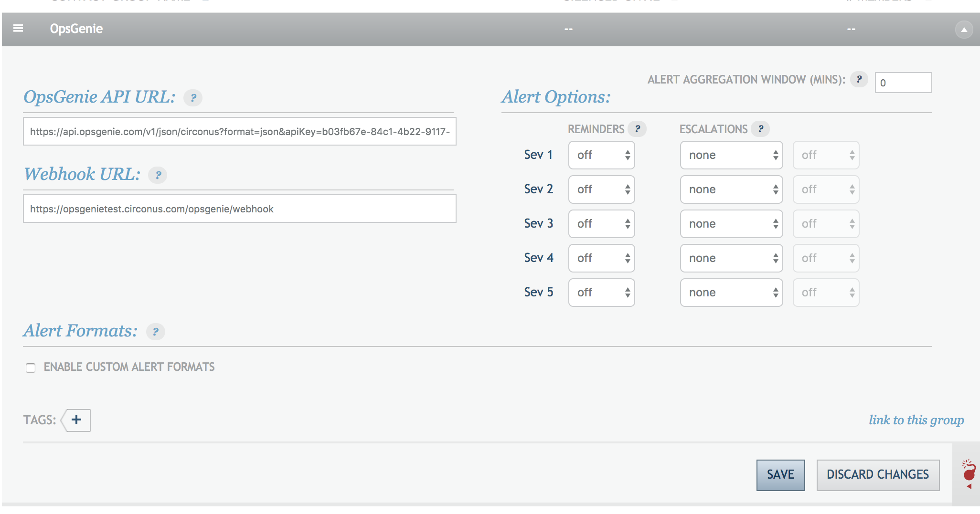This screenshot has width=980, height=514.
Task: Click the 'Alert Options:' heading
Action: pyautogui.click(x=556, y=97)
